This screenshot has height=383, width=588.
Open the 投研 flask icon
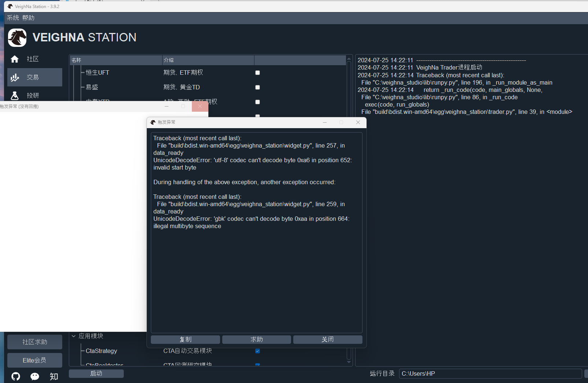pyautogui.click(x=15, y=96)
